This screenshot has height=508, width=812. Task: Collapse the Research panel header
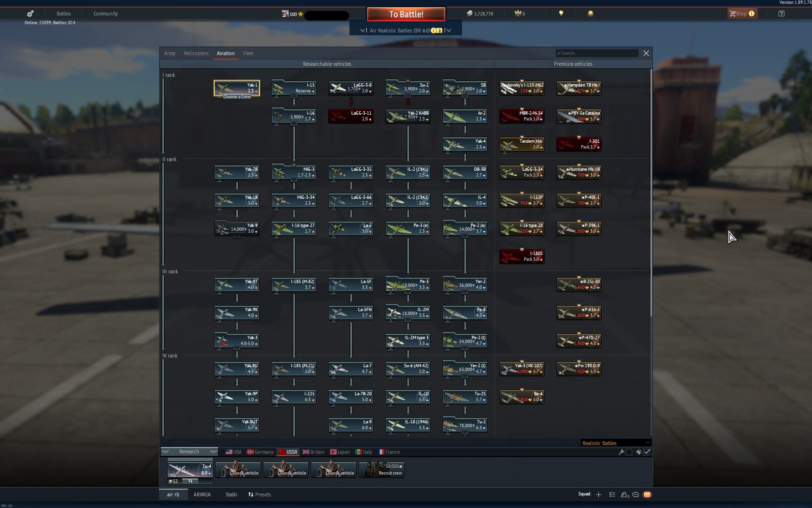tap(189, 451)
